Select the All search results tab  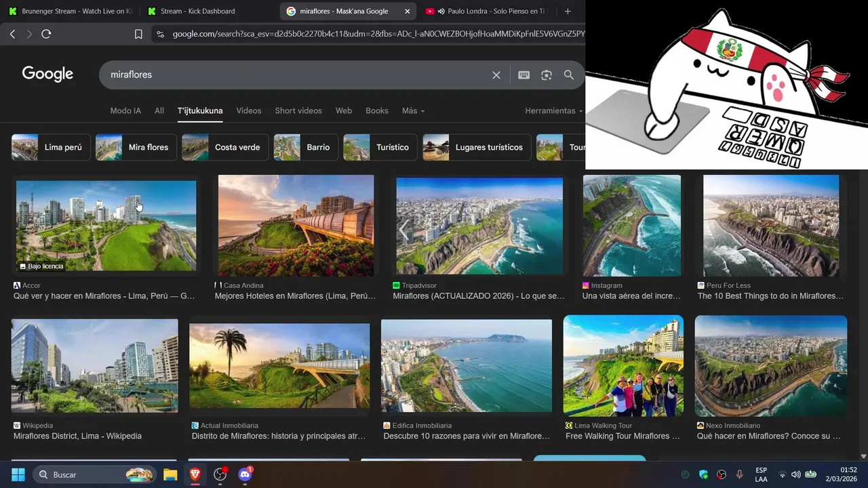point(159,110)
